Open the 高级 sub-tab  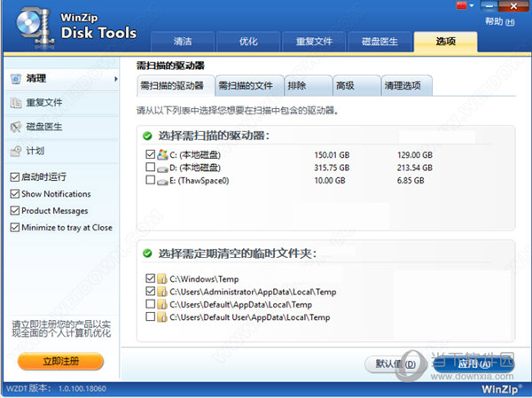point(356,86)
